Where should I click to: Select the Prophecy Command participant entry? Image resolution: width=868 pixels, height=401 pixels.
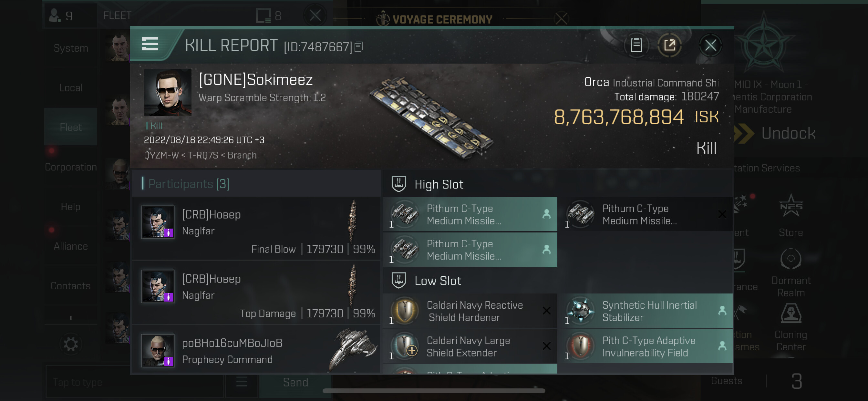coord(256,351)
